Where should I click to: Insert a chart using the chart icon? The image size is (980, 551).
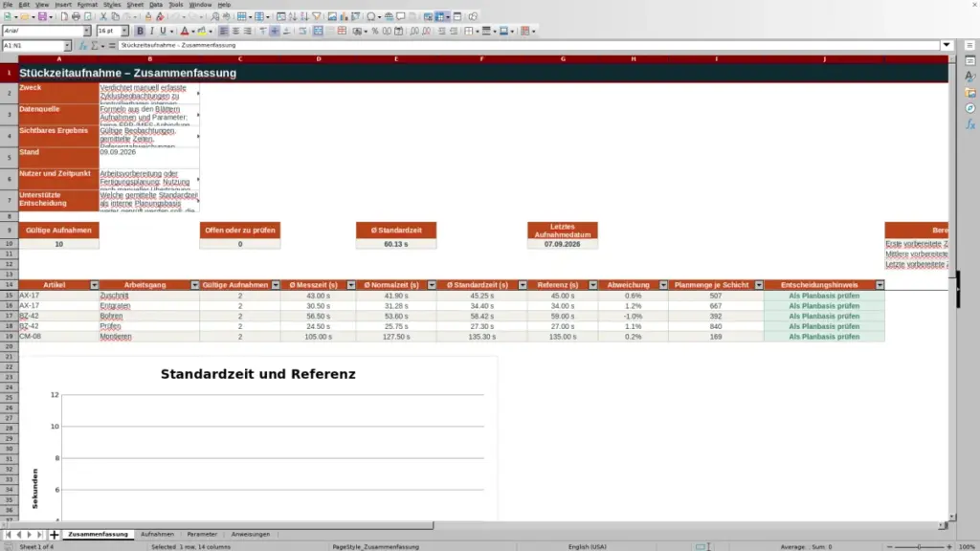pyautogui.click(x=345, y=17)
